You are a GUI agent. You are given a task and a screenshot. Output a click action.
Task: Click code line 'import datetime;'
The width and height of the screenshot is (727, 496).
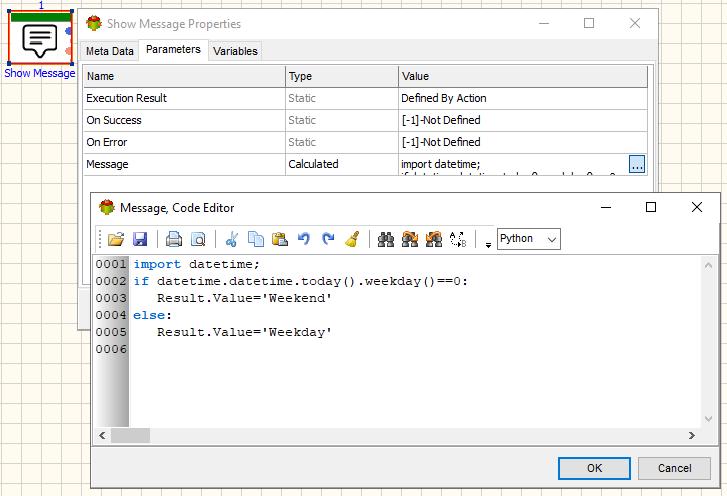click(x=197, y=264)
